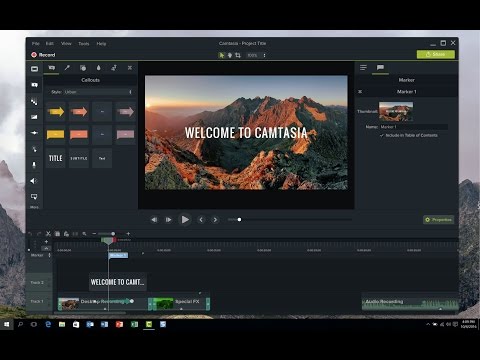Viewport: 480px width, 360px height.
Task: Zoom in the timeline with plus icon
Action: pyautogui.click(x=128, y=234)
